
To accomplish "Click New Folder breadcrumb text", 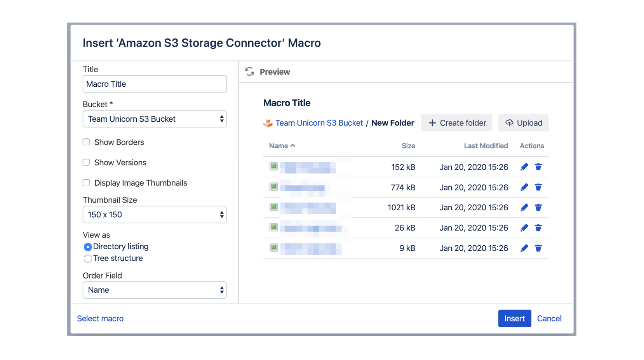I will pyautogui.click(x=393, y=123).
